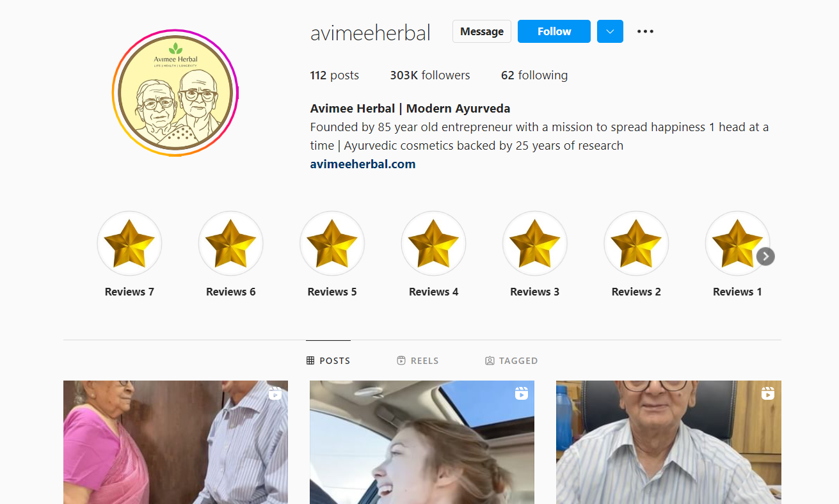View the Avimee Herbal profile picture story
Viewport: 839px width, 504px height.
click(175, 93)
